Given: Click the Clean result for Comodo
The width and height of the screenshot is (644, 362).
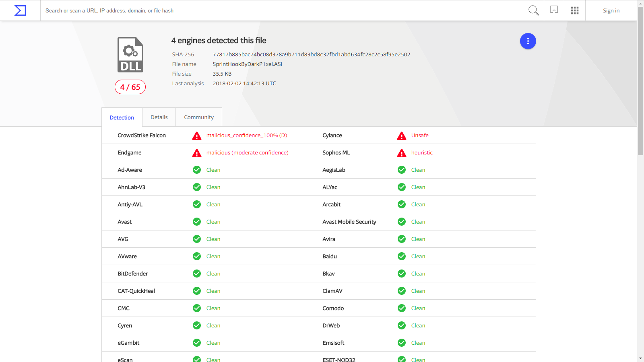Looking at the screenshot, I should tap(418, 308).
